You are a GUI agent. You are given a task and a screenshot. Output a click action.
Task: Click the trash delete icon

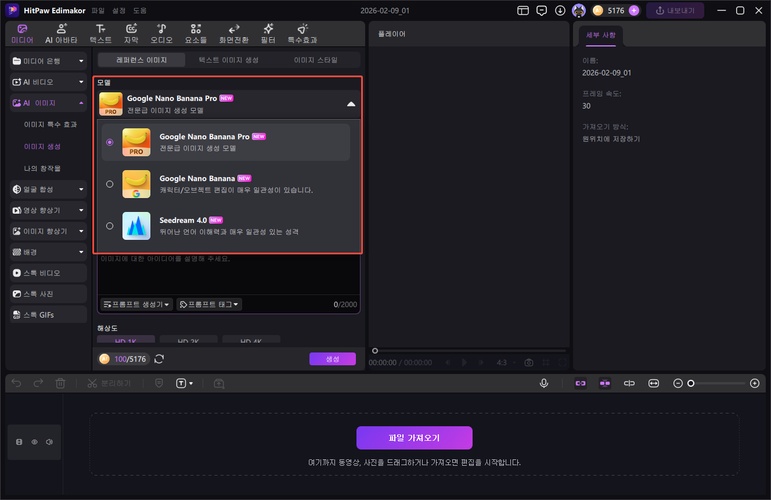pyautogui.click(x=60, y=383)
